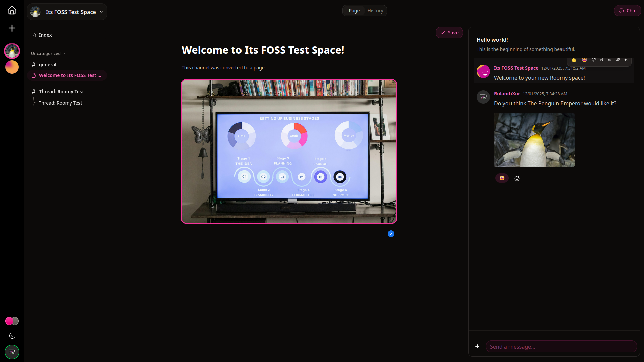Click the plus icon to add space
Image resolution: width=644 pixels, height=362 pixels.
pos(12,28)
